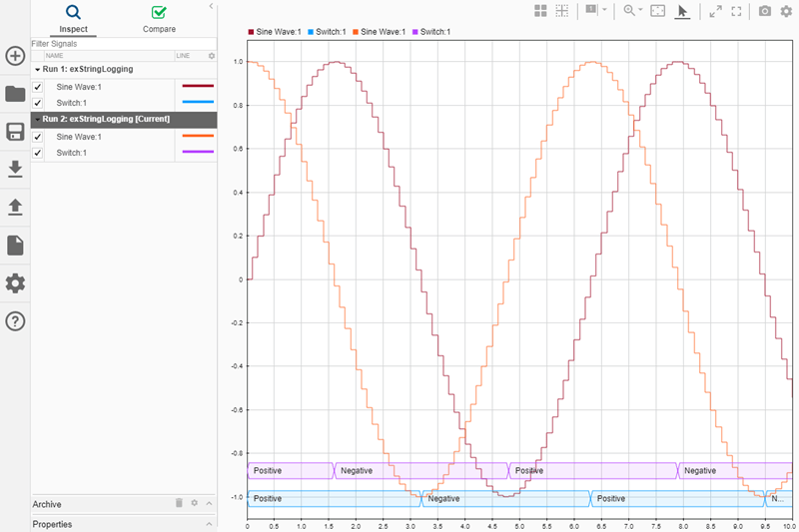799x532 pixels.
Task: Expand the Properties panel
Action: pos(209,524)
